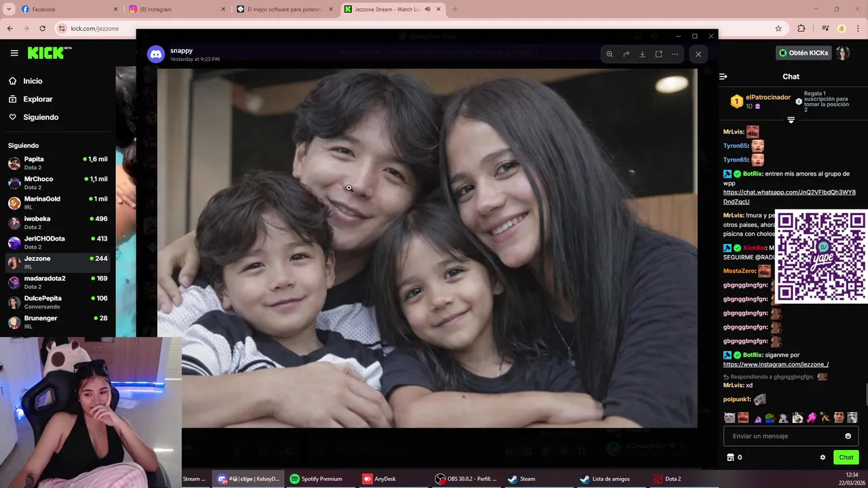Viewport: 868px width, 488px height.
Task: Open DulcePepita's channel in following list
Action: coord(58,302)
